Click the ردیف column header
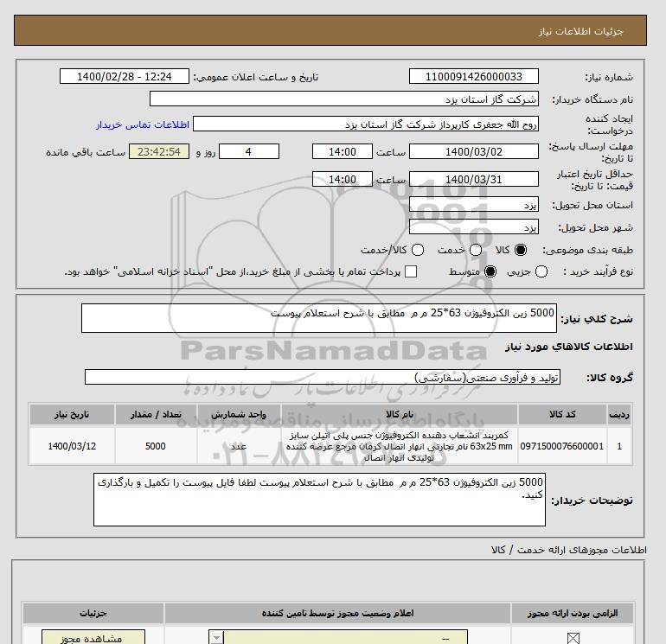666x644 pixels. (619, 414)
